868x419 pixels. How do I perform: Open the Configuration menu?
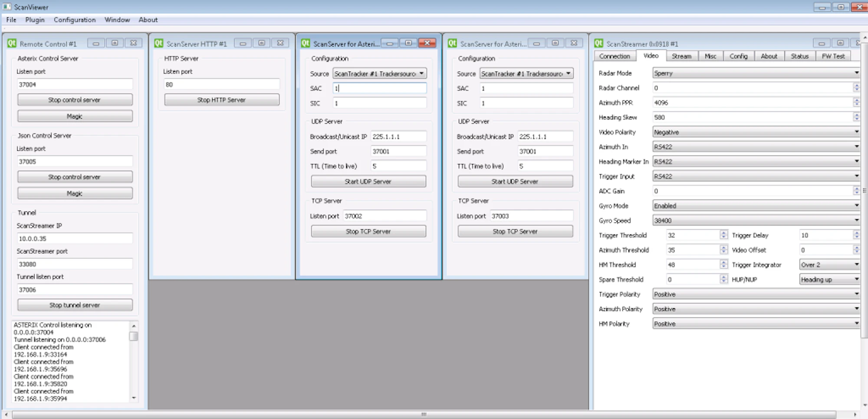(x=74, y=20)
